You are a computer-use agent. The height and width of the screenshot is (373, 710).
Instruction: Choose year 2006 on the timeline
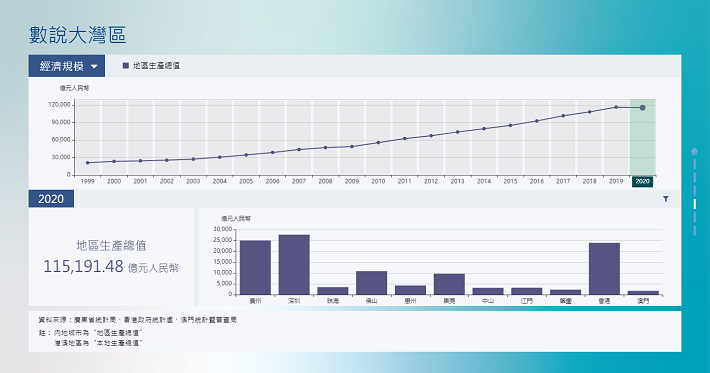pos(273,182)
